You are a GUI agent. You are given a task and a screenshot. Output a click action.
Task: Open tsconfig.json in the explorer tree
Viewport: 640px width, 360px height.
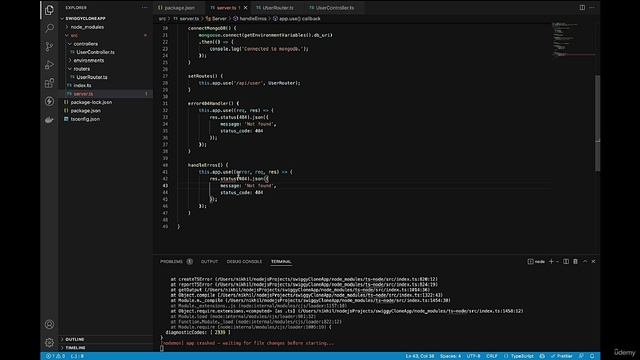[x=85, y=119]
